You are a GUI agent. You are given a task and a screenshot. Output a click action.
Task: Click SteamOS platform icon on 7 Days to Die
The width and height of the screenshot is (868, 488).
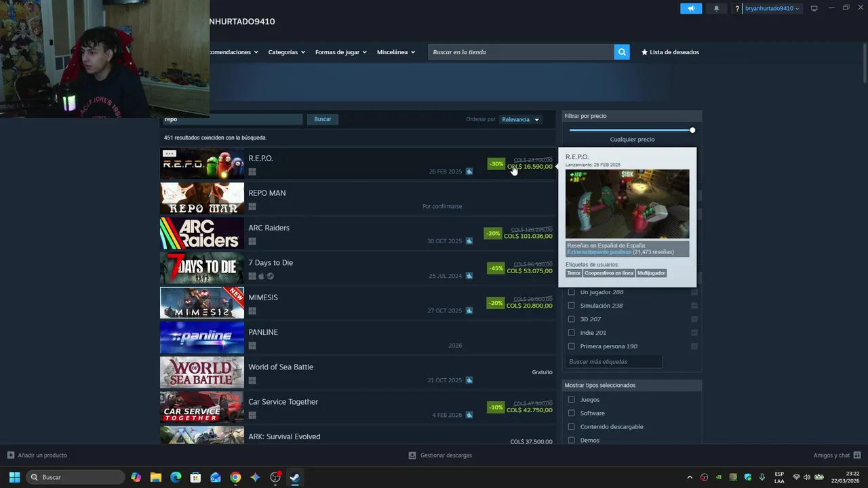tap(270, 277)
